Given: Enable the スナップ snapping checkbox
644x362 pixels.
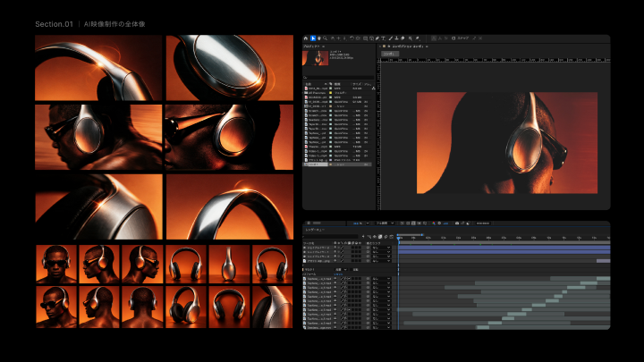Looking at the screenshot, I should click(453, 38).
